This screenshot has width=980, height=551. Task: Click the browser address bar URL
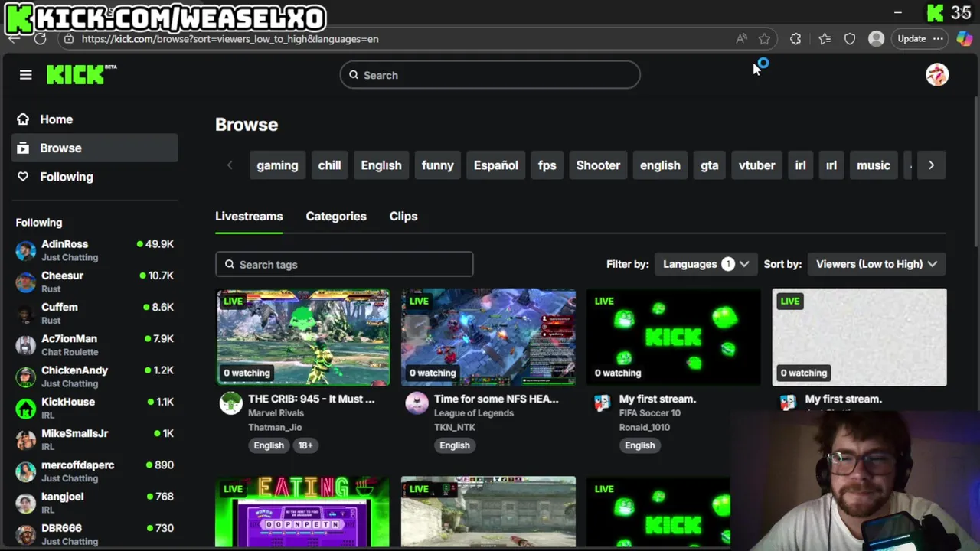pos(230,38)
